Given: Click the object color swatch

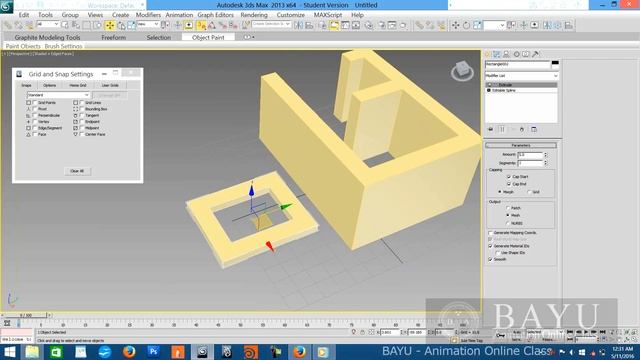Looking at the screenshot, I should 555,64.
